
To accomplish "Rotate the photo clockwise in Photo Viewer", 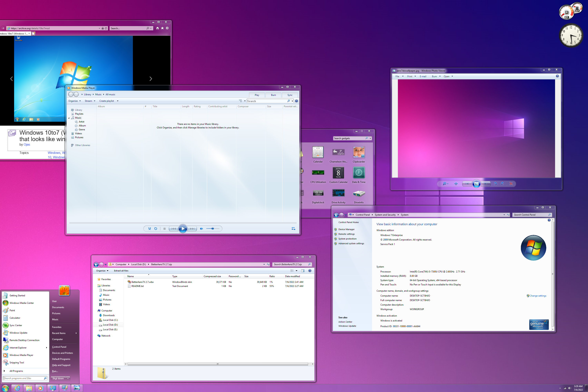I will (502, 184).
